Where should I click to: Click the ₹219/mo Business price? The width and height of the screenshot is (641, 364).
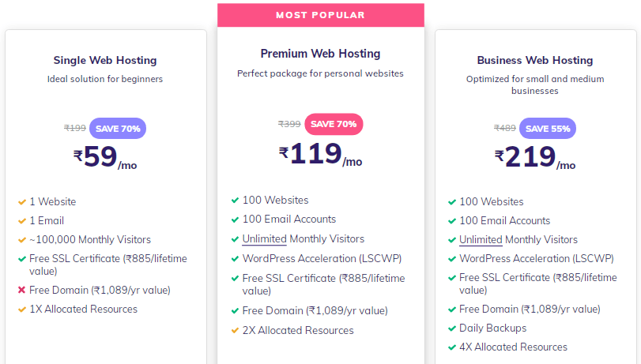[x=535, y=158]
